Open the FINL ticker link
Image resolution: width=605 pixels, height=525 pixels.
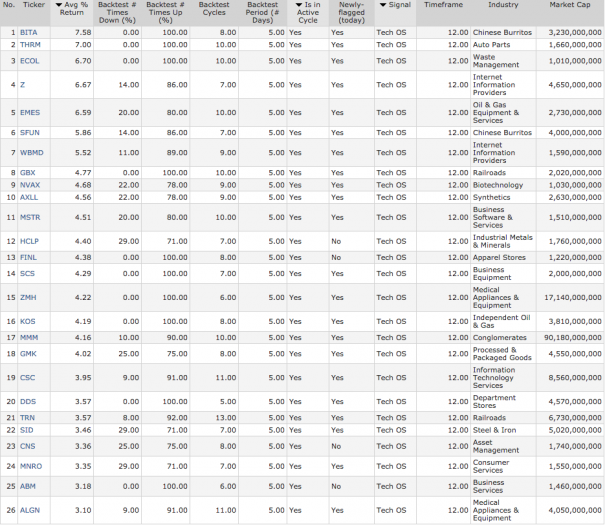tap(29, 258)
